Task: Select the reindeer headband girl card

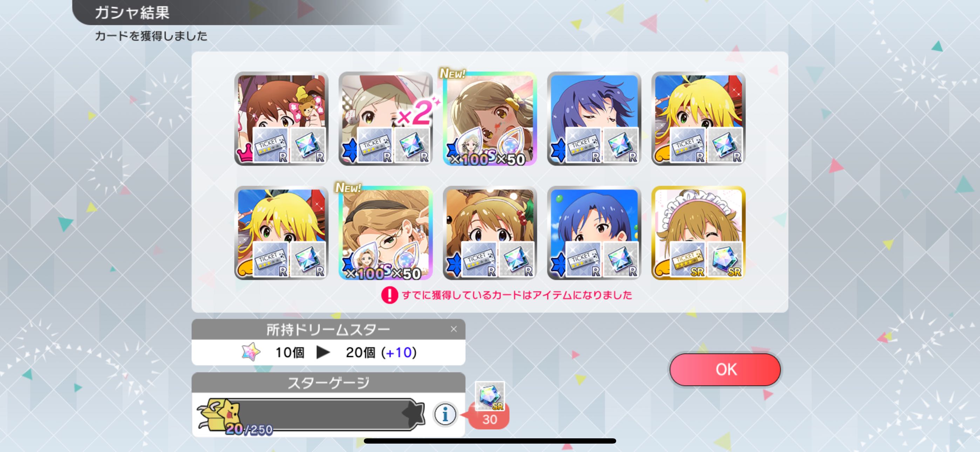Action: click(x=490, y=233)
